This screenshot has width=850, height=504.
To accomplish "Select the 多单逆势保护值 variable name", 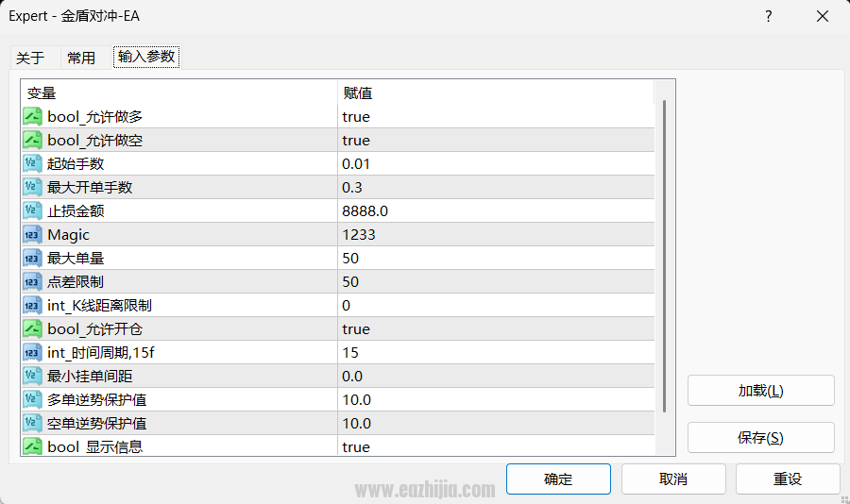I will 96,400.
